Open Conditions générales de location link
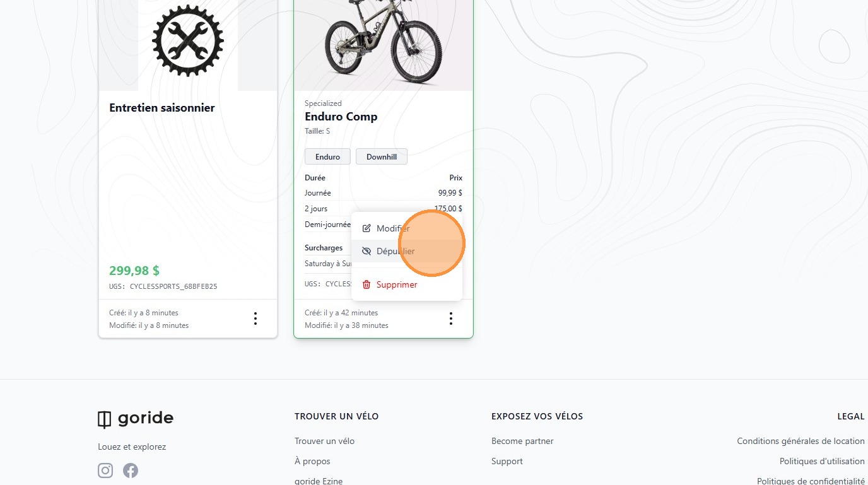The height and width of the screenshot is (485, 868). (x=801, y=441)
